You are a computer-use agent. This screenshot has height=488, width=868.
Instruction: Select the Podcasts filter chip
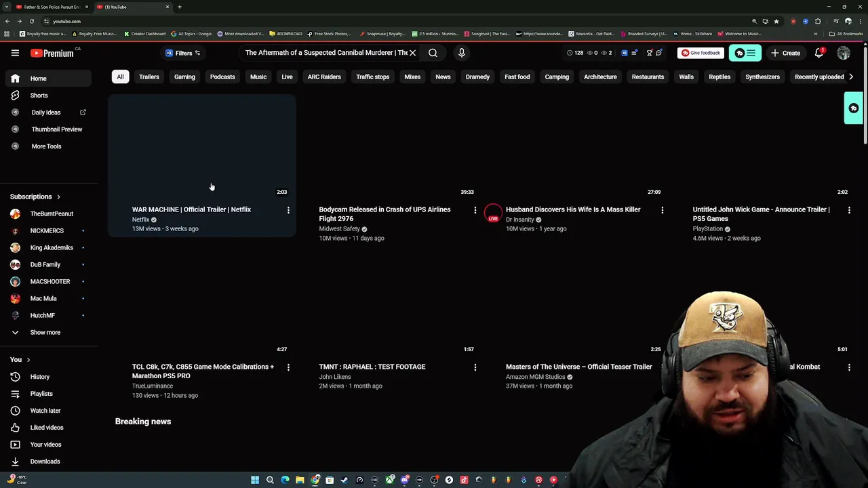(x=222, y=77)
